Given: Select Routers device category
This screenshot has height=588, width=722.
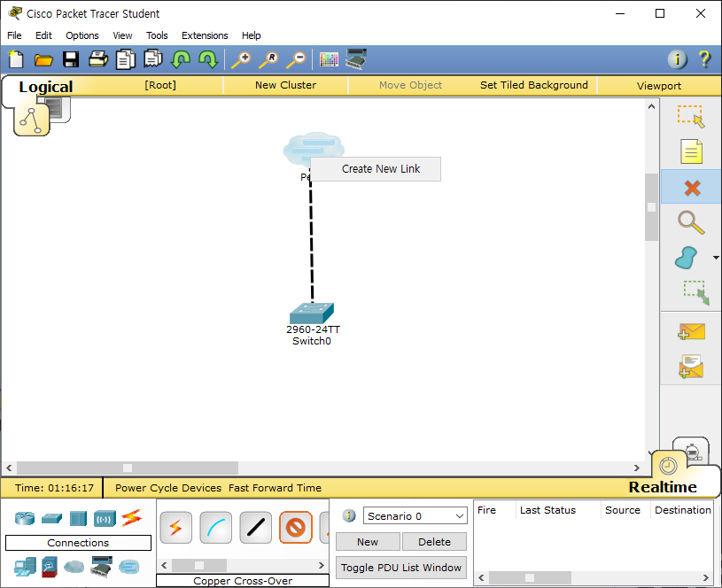Looking at the screenshot, I should (25, 518).
